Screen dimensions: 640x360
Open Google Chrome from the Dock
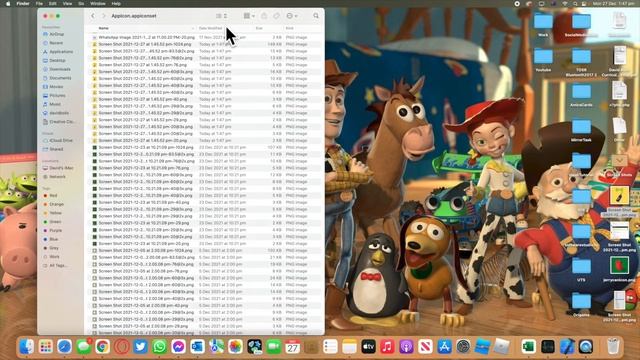[102, 347]
